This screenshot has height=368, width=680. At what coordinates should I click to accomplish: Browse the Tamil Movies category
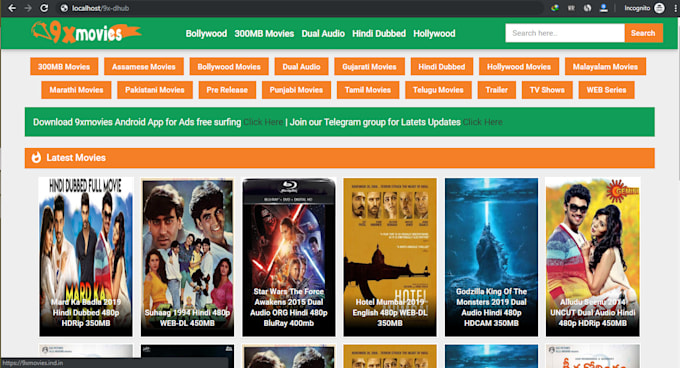pyautogui.click(x=368, y=90)
